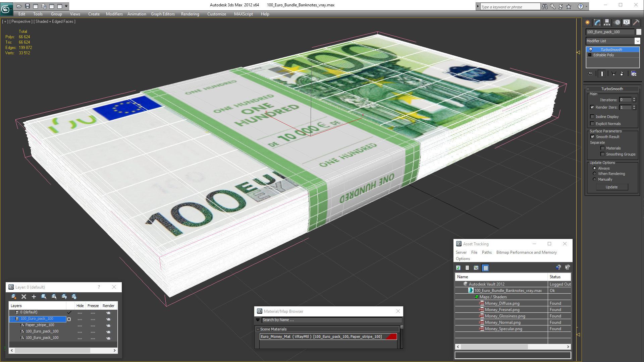Open the Motion command panel tab

[x=617, y=22]
